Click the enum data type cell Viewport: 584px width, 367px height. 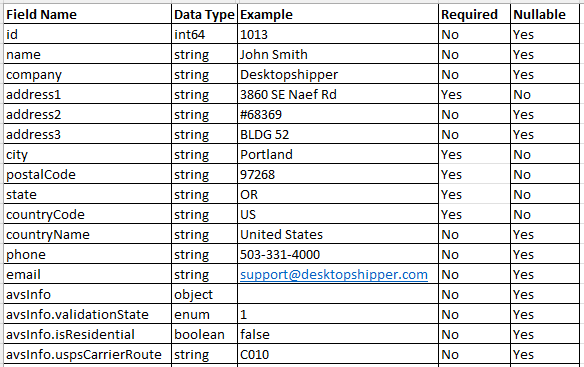[x=204, y=314]
